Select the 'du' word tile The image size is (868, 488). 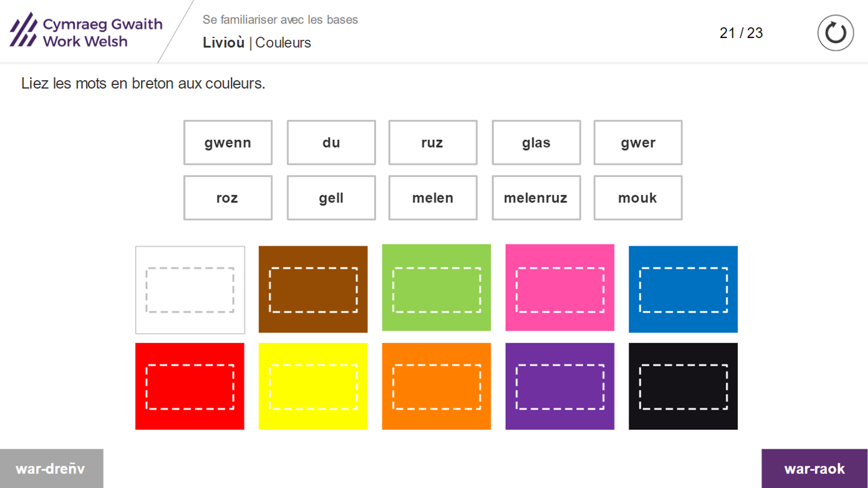[331, 143]
